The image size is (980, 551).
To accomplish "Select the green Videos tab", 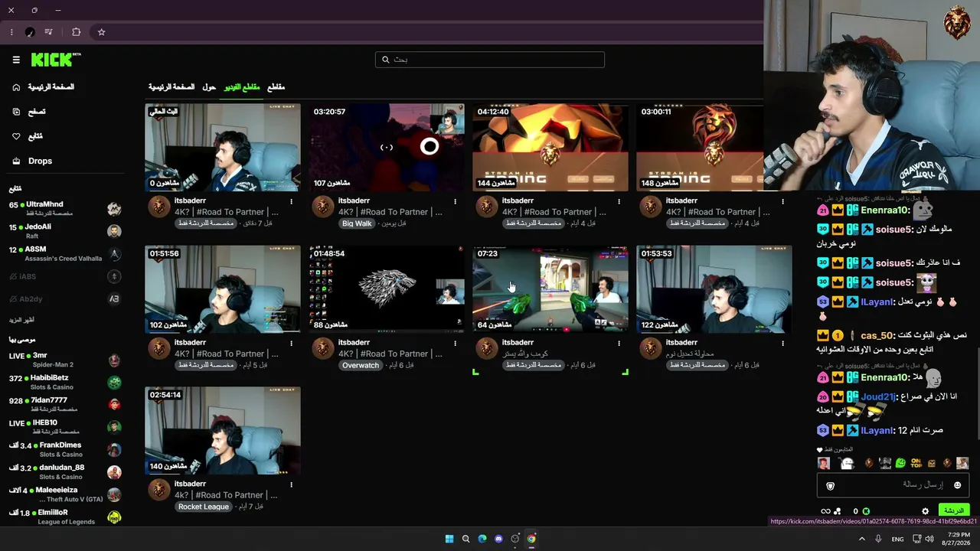I will coord(242,87).
